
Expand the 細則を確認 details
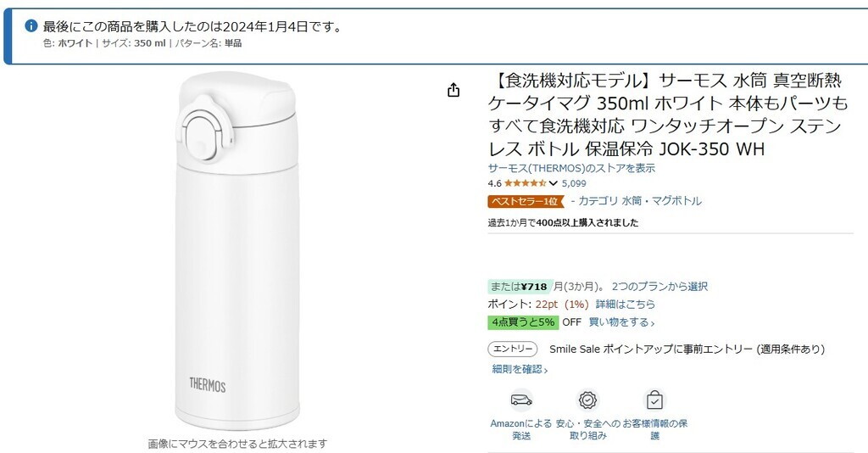[x=520, y=369]
